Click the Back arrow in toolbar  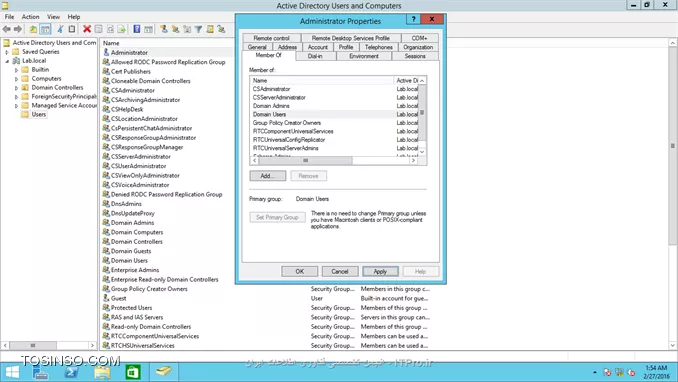(x=6, y=29)
